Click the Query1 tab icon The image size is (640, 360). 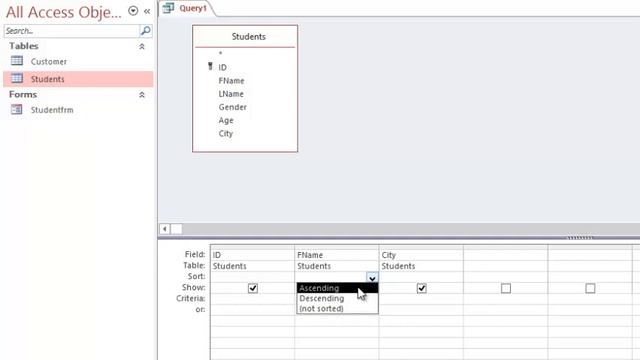168,8
